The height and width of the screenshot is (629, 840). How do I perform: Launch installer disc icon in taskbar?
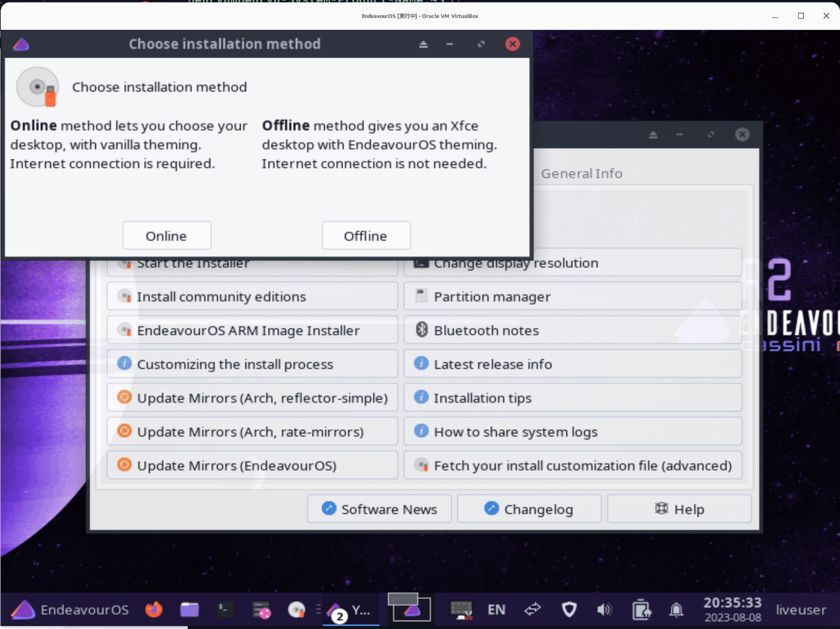(296, 610)
